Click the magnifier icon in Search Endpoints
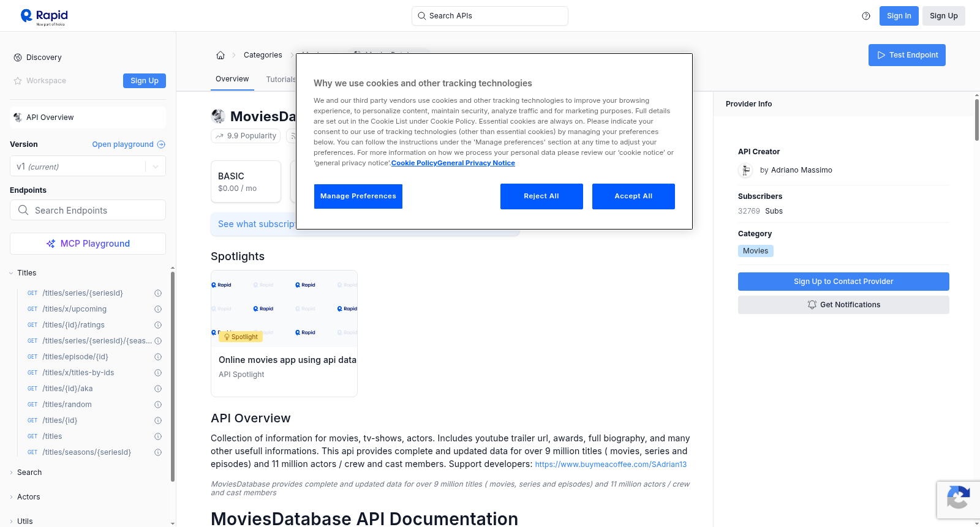The image size is (980, 527). tap(23, 210)
